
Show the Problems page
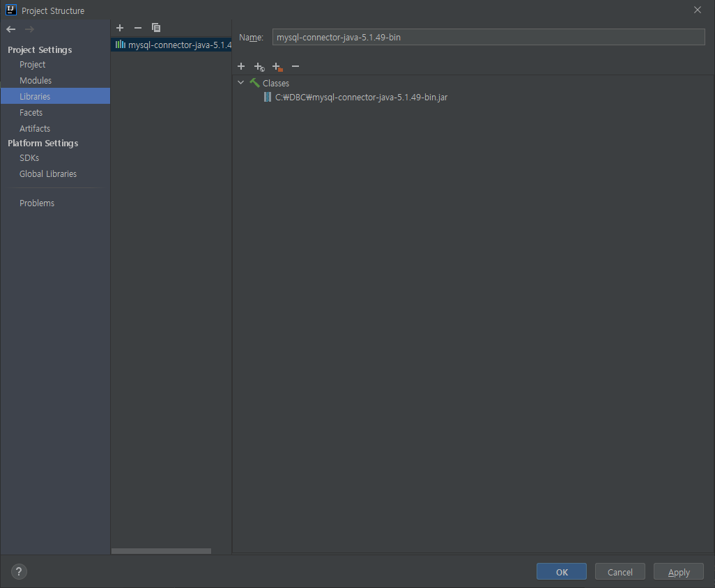(x=37, y=203)
